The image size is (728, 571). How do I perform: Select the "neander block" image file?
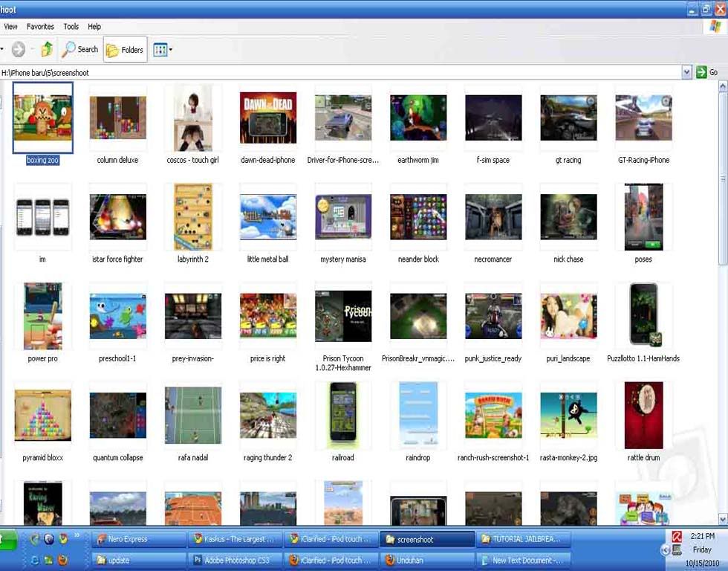(x=418, y=224)
